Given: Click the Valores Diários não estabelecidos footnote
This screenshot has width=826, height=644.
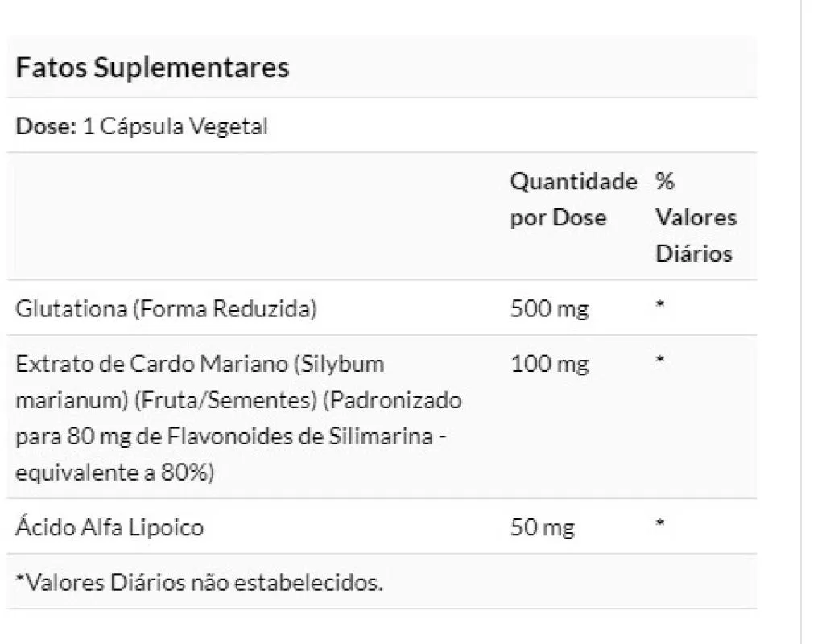Looking at the screenshot, I should [x=199, y=583].
